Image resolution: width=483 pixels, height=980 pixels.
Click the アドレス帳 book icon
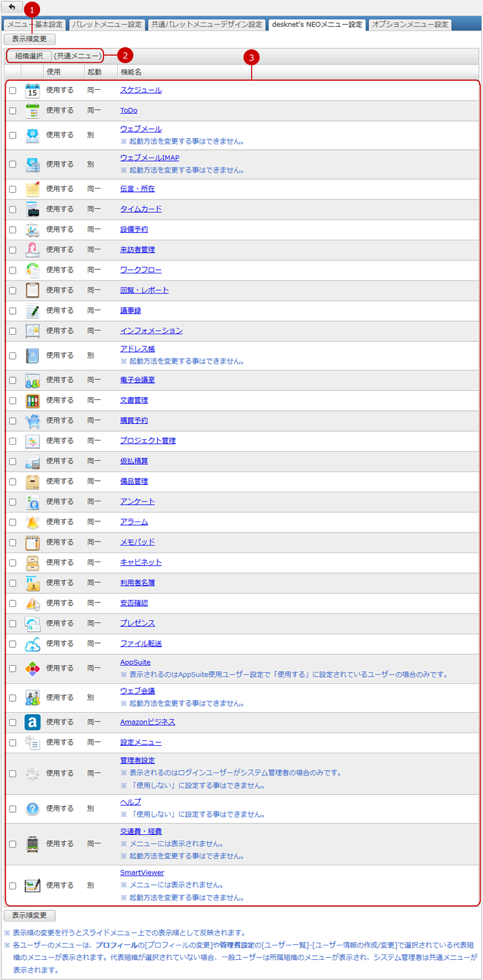pos(32,355)
